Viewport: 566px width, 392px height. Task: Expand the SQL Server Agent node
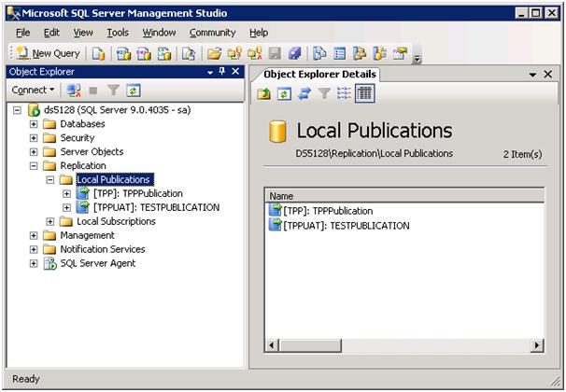[x=34, y=263]
